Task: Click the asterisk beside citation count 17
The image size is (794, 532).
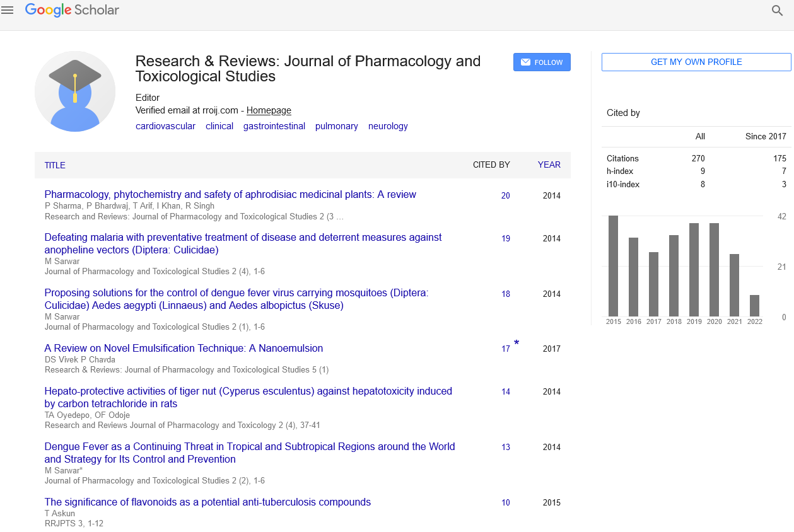Action: [x=517, y=344]
